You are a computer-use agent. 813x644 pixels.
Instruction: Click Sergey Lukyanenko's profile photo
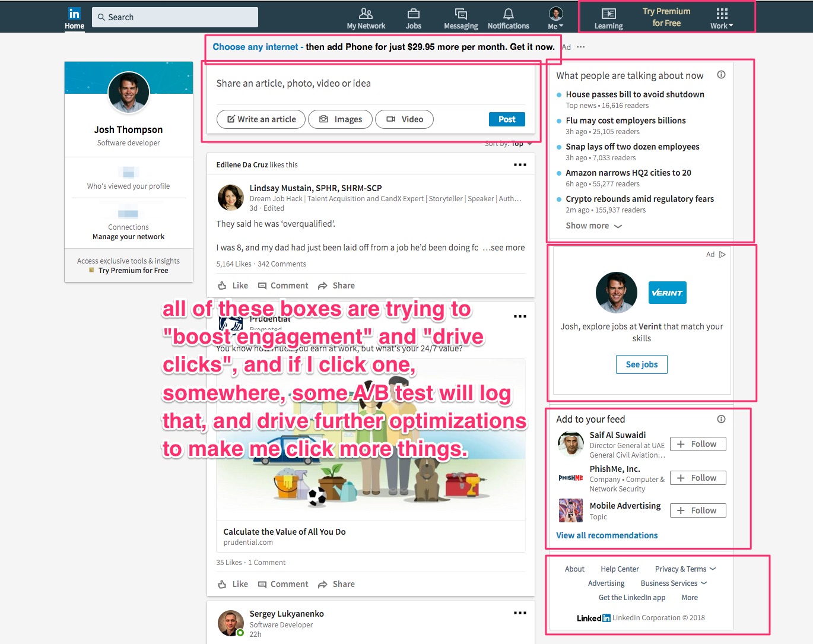(x=231, y=623)
